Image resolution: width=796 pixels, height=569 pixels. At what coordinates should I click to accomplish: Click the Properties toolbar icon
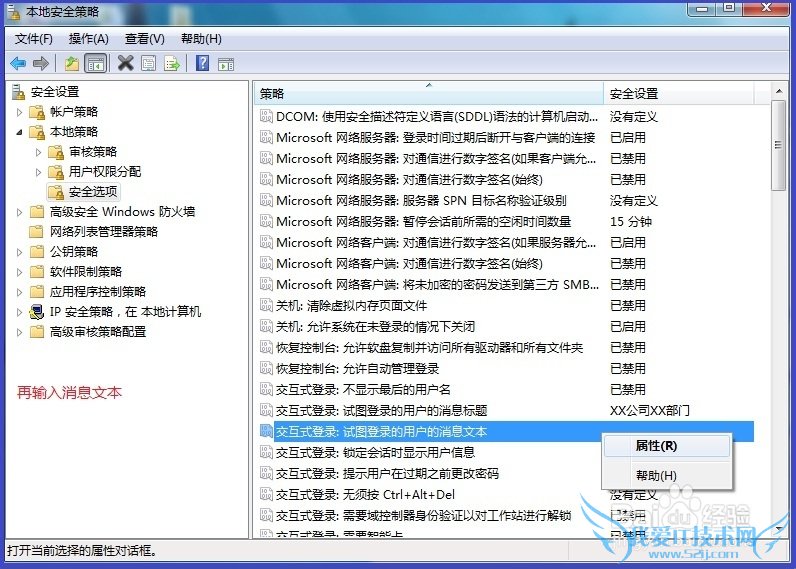(x=149, y=63)
